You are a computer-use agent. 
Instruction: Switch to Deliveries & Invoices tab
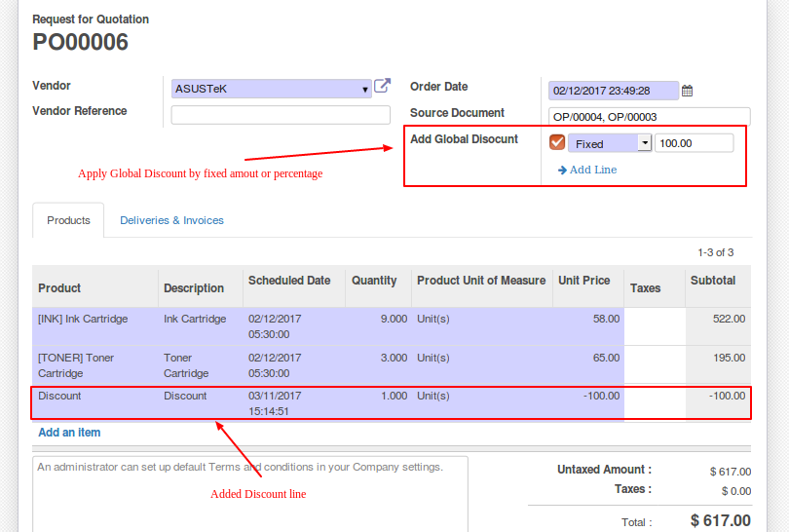171,220
